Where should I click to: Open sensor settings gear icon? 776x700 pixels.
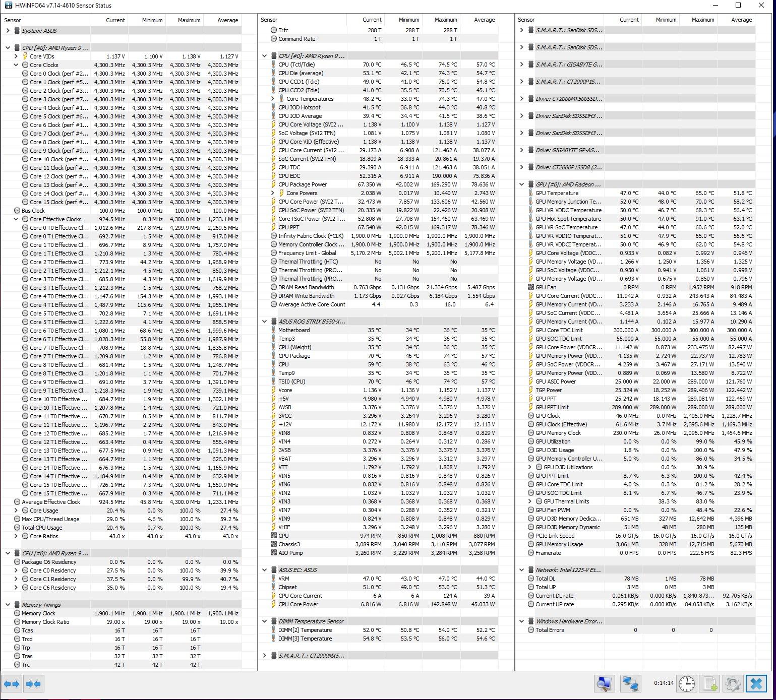(x=733, y=684)
